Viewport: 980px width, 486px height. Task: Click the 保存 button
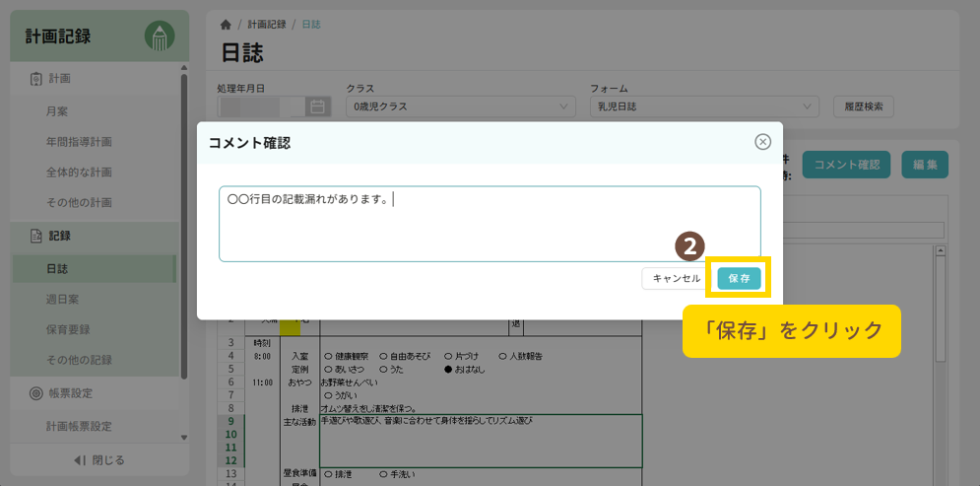[739, 279]
